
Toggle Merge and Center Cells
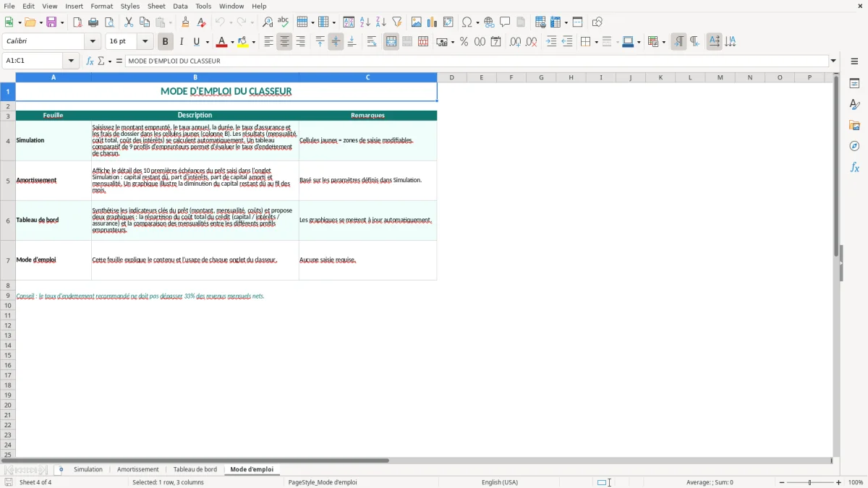(x=391, y=42)
